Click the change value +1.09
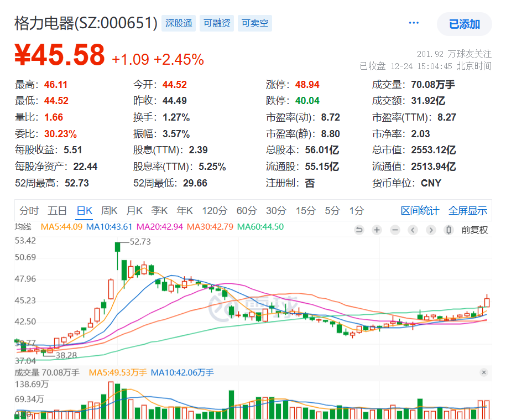 point(131,59)
